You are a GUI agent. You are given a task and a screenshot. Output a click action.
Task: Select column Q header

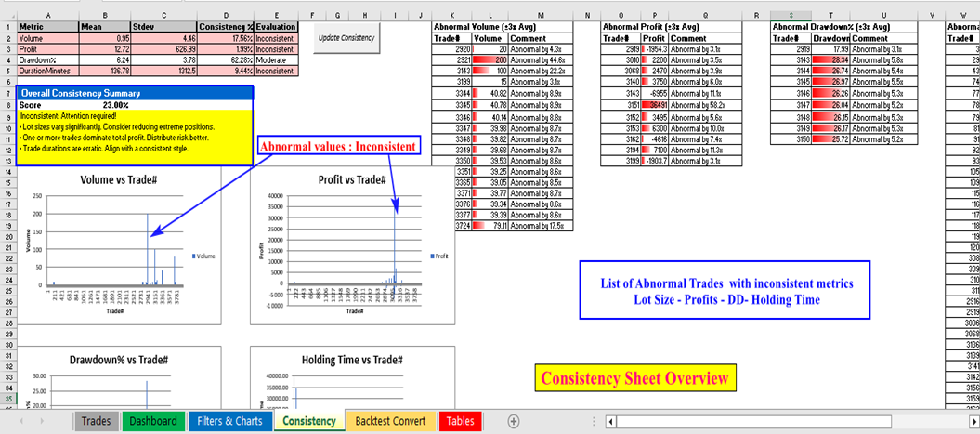(x=706, y=16)
